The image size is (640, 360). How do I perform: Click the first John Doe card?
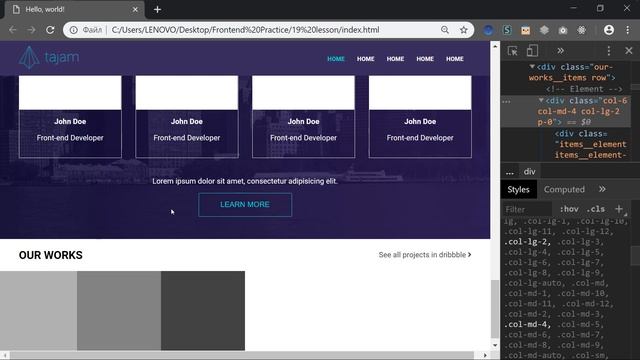pyautogui.click(x=70, y=116)
